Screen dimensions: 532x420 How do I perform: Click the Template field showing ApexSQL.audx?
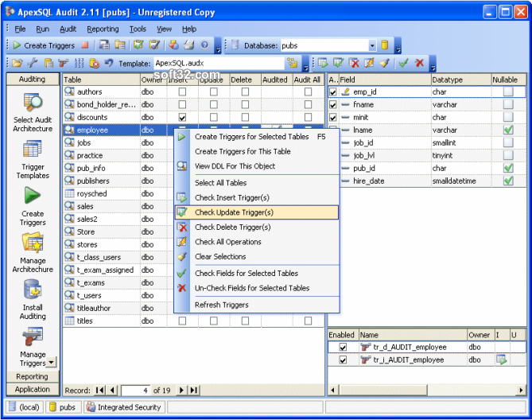(219, 64)
